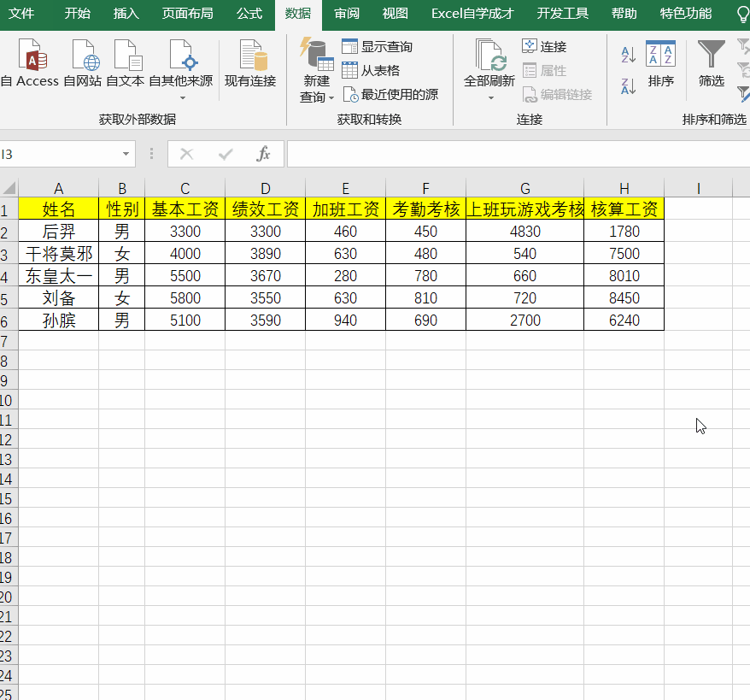Select the cell containing 后羿
The image size is (750, 700).
pos(58,229)
